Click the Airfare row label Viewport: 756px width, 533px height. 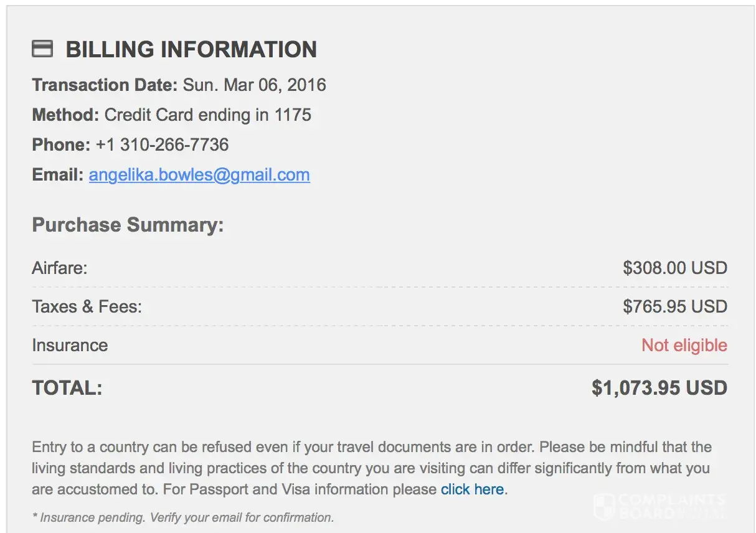(x=60, y=268)
